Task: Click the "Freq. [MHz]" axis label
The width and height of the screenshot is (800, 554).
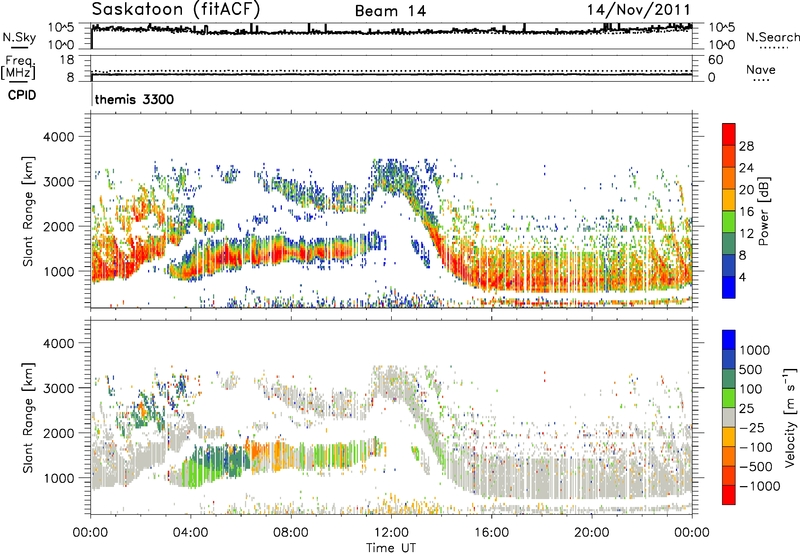Action: (x=18, y=67)
